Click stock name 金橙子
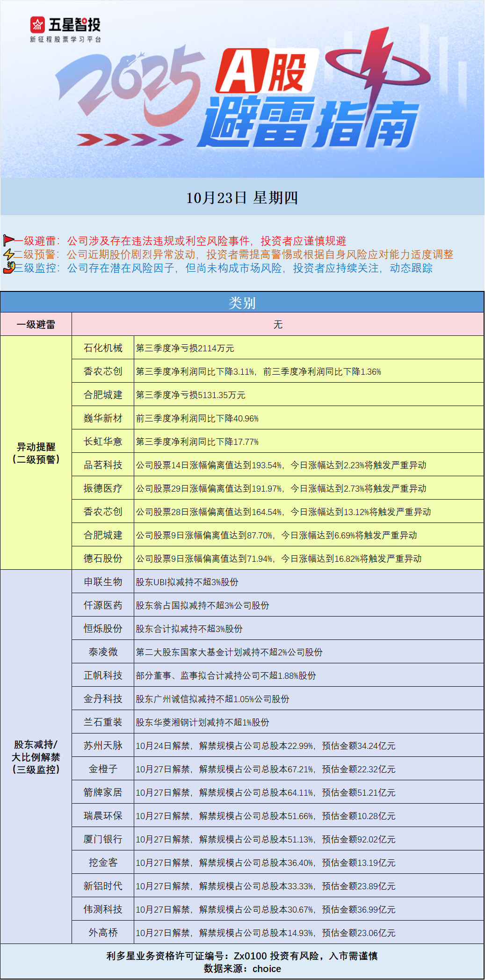Image resolution: width=485 pixels, height=980 pixels. (103, 769)
